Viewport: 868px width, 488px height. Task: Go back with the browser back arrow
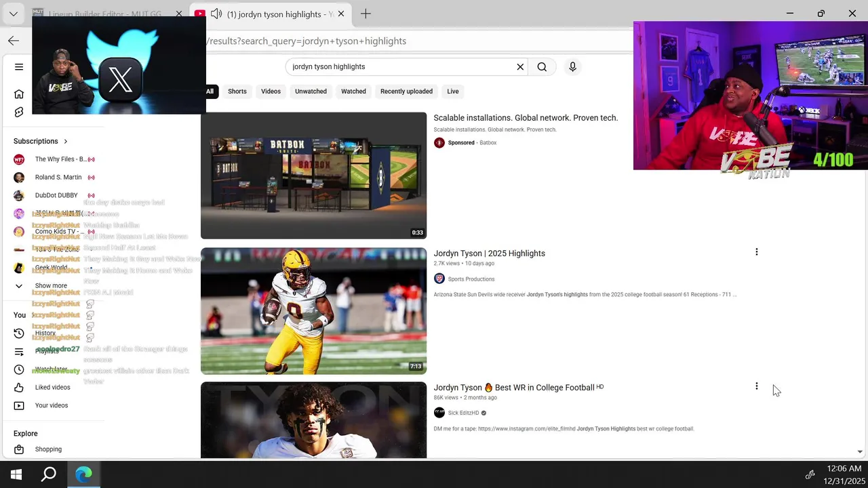(14, 41)
